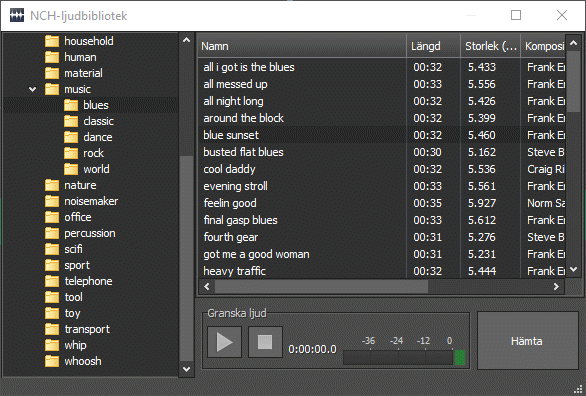
Task: Select track 'busted flat blues'
Action: click(243, 152)
